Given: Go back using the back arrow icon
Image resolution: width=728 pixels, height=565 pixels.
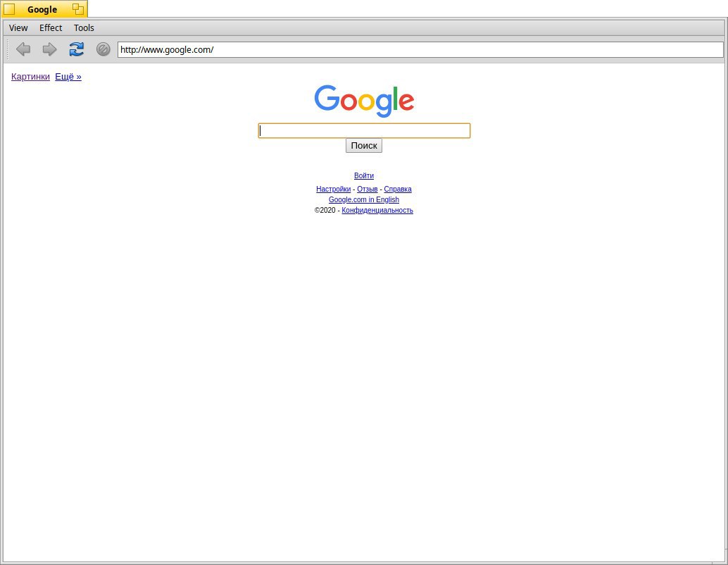Looking at the screenshot, I should pyautogui.click(x=23, y=49).
